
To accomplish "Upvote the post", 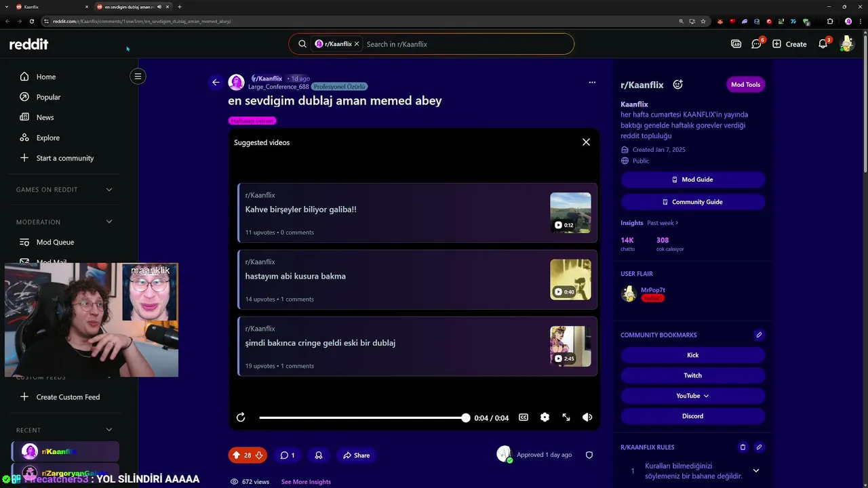I will 237,455.
